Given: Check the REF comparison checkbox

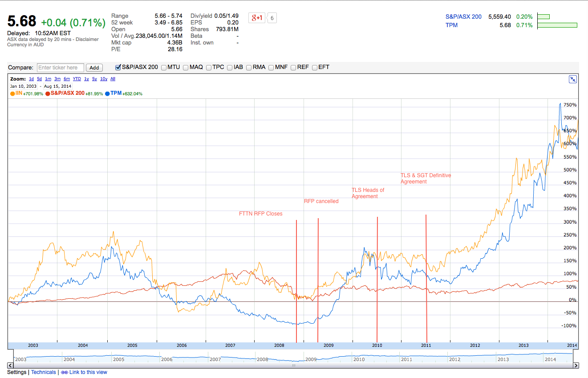Looking at the screenshot, I should click(293, 68).
